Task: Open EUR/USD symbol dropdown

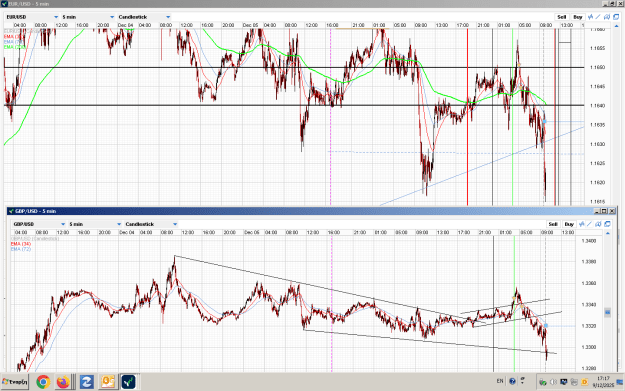Action: tap(32, 17)
